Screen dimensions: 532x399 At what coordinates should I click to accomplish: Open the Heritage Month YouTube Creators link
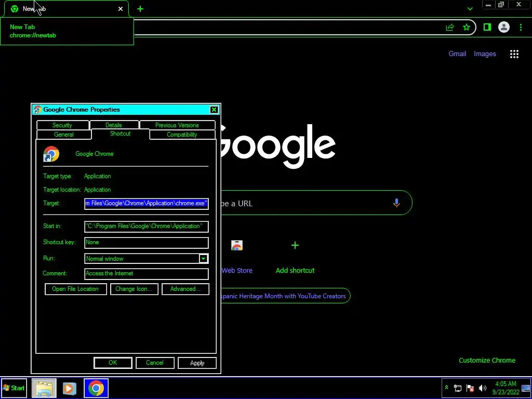pos(285,296)
